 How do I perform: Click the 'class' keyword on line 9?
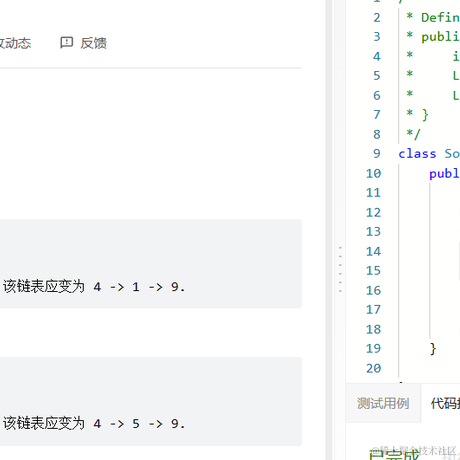click(417, 154)
